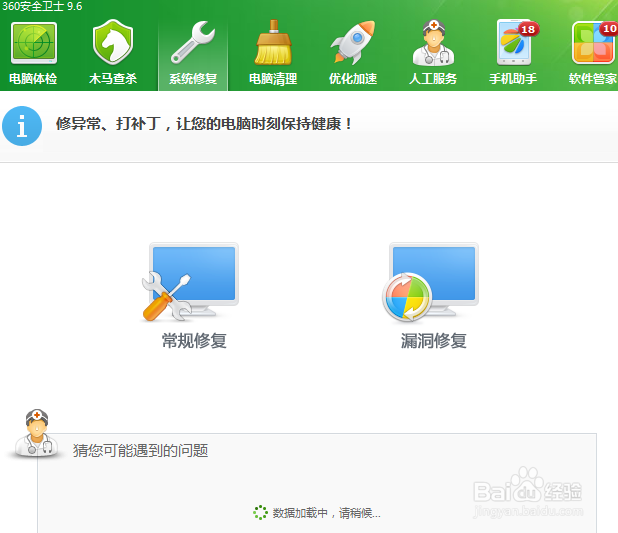Click the 360安全卫士 9.6 title text
The image size is (618, 533).
pyautogui.click(x=42, y=6)
